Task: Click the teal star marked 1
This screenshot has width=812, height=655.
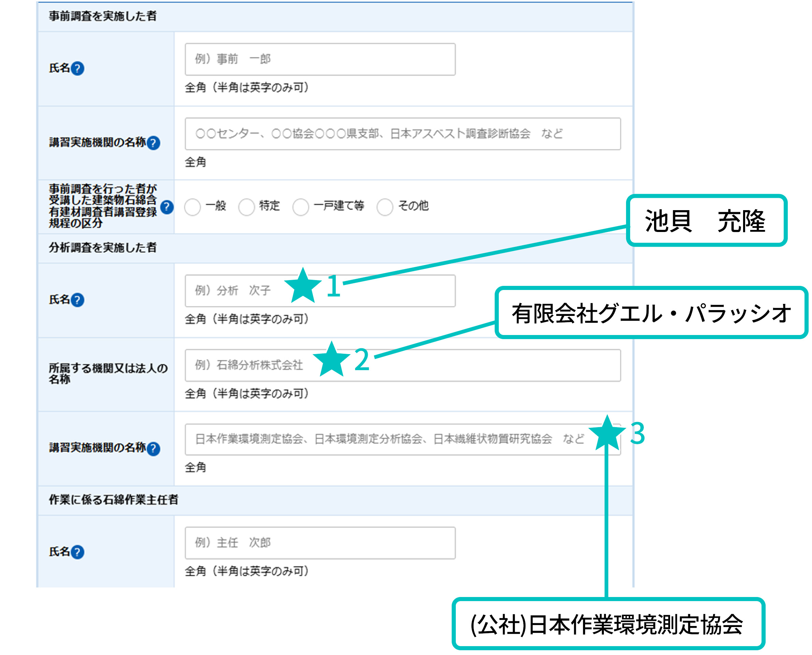Action: 303,287
